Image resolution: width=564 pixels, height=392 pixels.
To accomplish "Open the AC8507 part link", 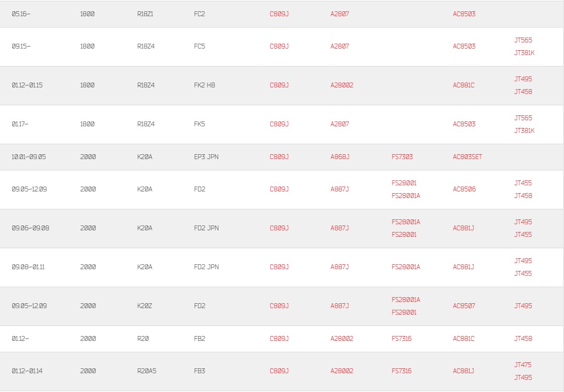I will pos(464,306).
